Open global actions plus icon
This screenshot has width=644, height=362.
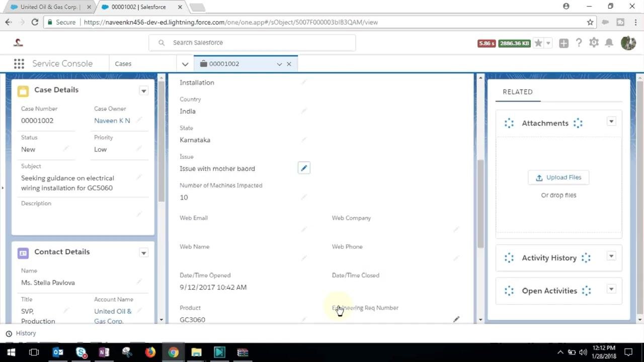tap(563, 43)
